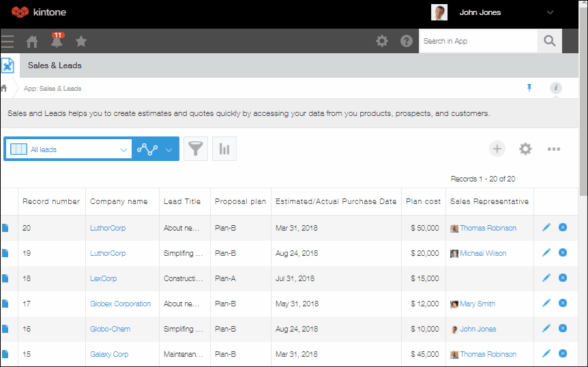Open the Globex Corporation company link

click(120, 304)
